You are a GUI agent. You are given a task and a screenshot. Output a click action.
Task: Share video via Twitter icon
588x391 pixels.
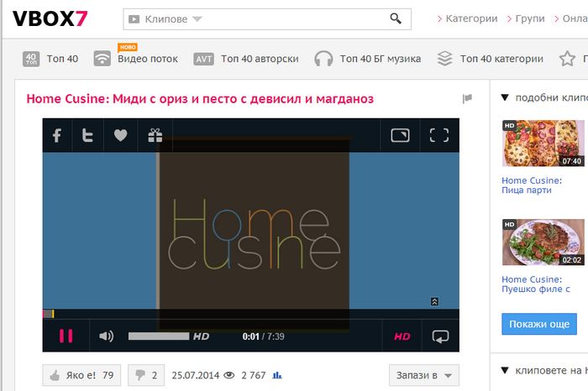[87, 135]
